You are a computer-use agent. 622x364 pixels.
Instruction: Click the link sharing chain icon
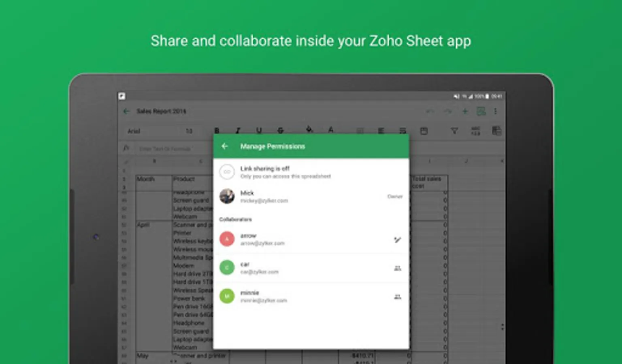[x=227, y=172]
